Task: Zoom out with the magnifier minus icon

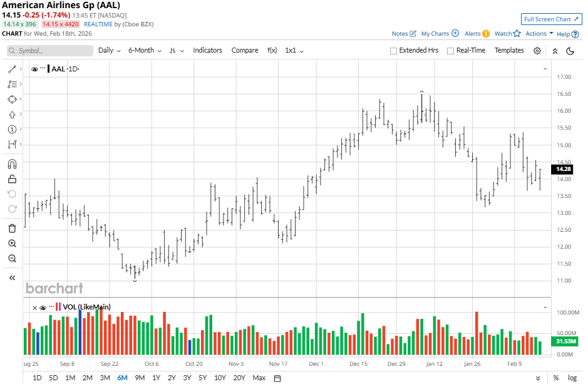Action: point(12,259)
